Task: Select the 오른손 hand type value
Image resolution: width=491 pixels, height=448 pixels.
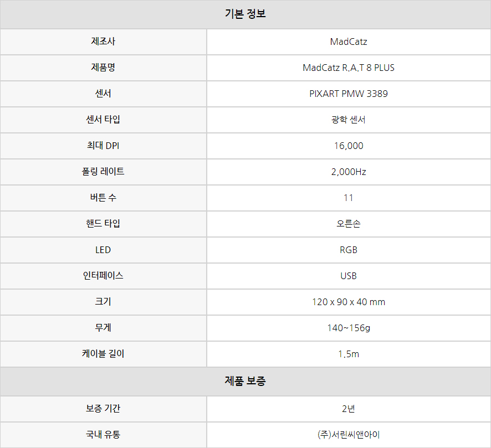Action: coord(349,224)
